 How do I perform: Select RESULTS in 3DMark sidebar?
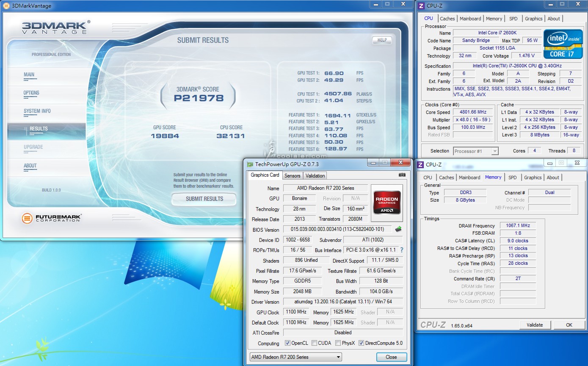[x=47, y=131]
